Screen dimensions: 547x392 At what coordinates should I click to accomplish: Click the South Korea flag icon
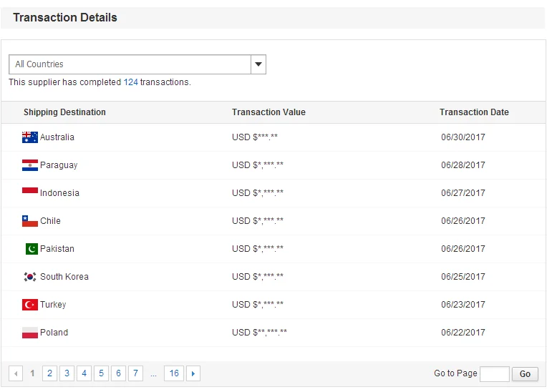29,277
